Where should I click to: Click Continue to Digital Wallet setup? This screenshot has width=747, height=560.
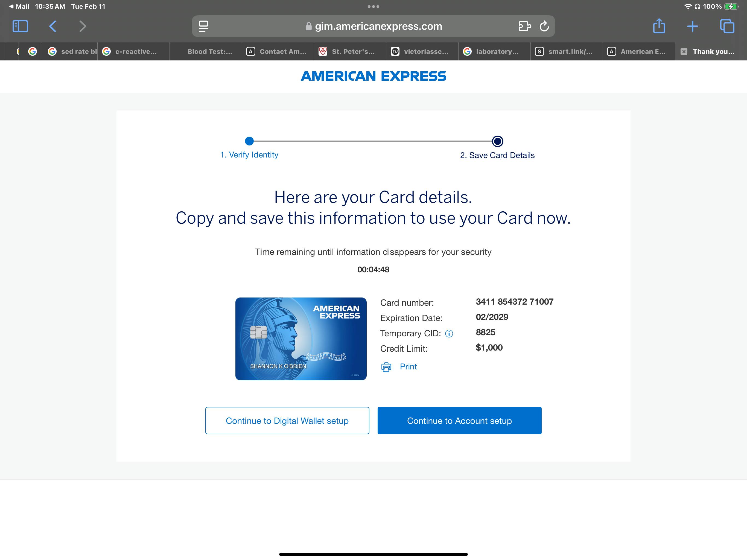tap(287, 421)
